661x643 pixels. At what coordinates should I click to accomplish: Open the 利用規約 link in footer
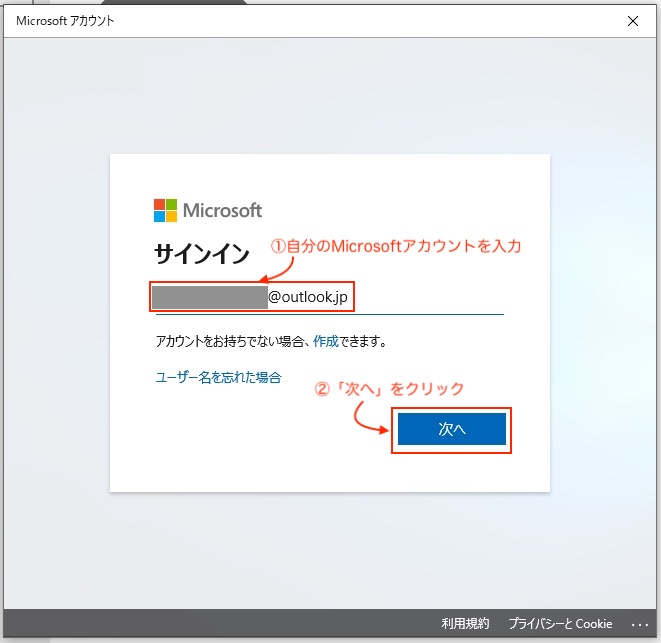465,623
